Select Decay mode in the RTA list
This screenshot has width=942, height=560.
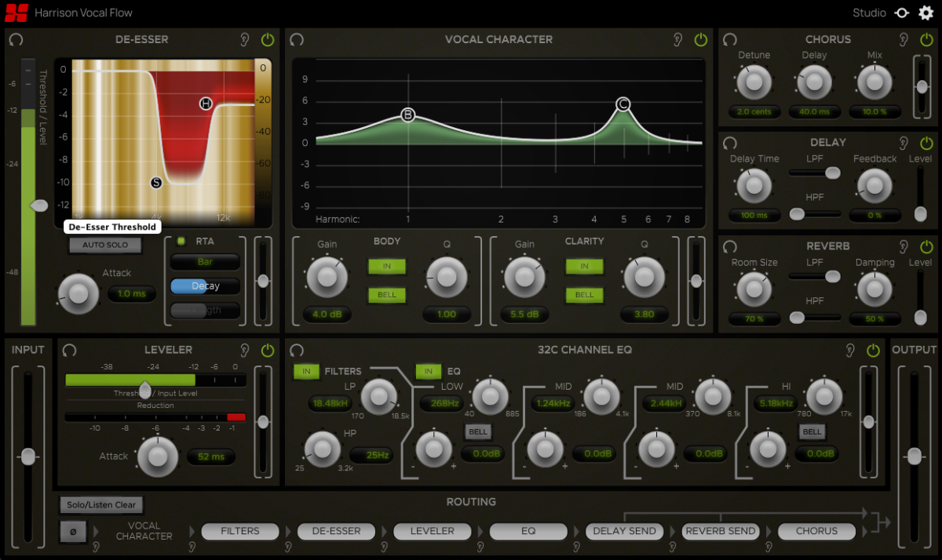[x=205, y=286]
